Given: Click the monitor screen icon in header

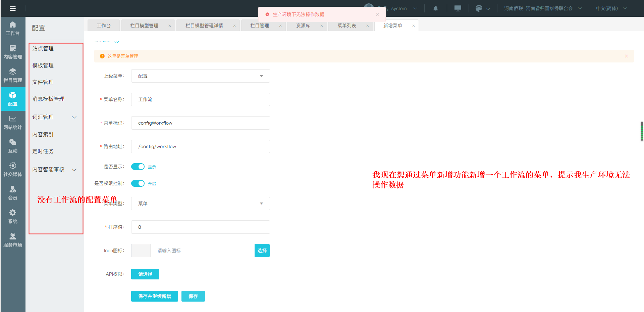Looking at the screenshot, I should 458,8.
